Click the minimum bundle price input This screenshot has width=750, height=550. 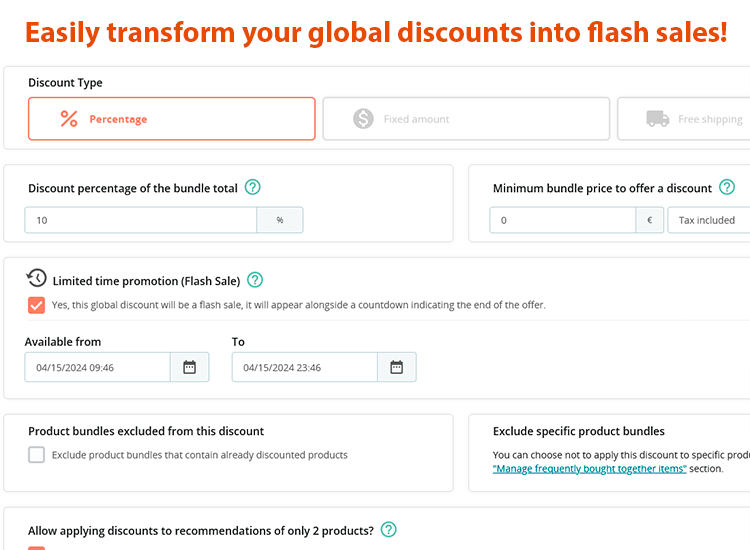point(562,220)
